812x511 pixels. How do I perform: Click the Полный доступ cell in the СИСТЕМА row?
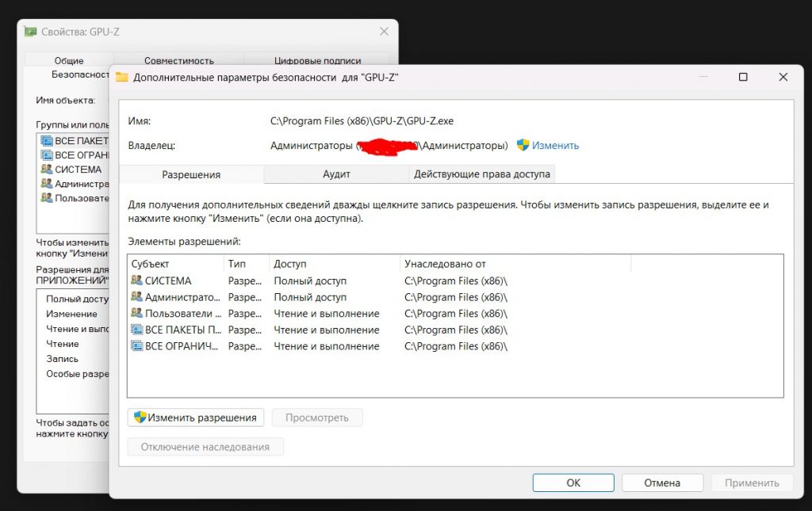point(310,280)
